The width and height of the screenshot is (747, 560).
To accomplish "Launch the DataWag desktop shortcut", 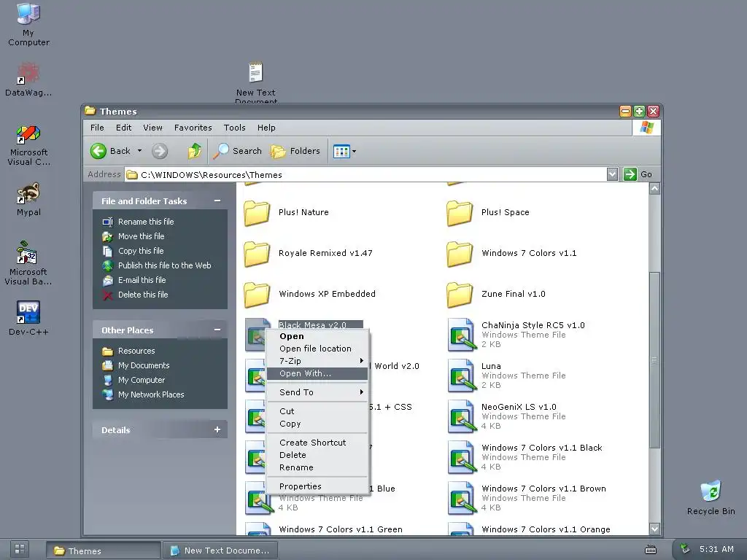I will tap(28, 79).
